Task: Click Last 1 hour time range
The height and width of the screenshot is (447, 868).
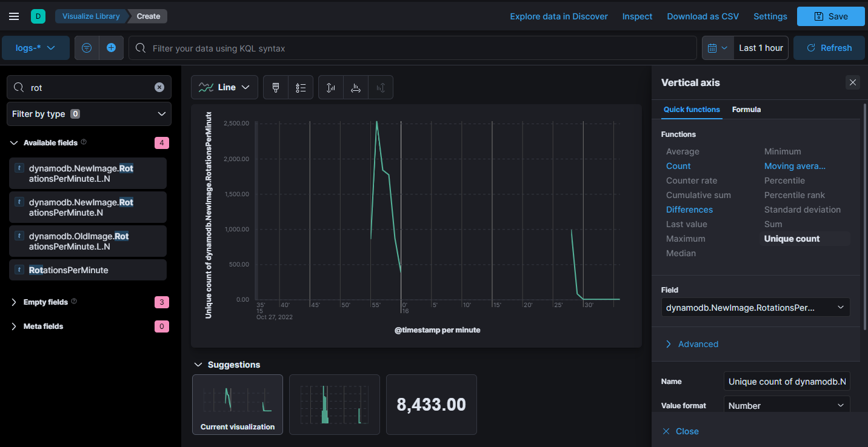Action: point(761,48)
